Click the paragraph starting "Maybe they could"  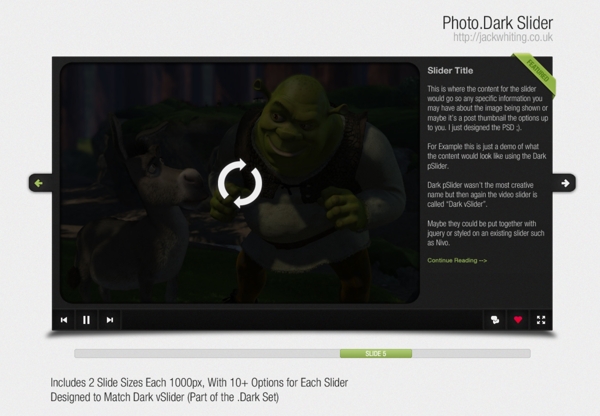[486, 233]
